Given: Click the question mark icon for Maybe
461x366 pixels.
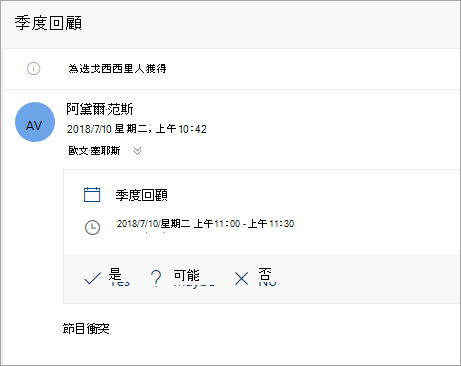Looking at the screenshot, I should (156, 278).
